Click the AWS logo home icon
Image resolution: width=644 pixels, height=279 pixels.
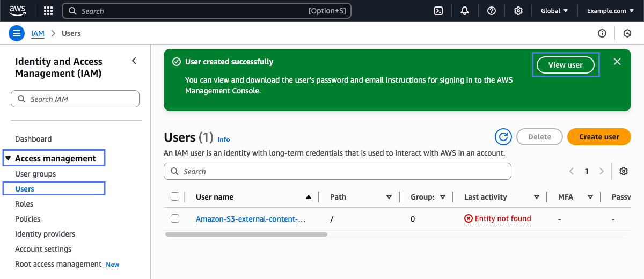pyautogui.click(x=17, y=10)
